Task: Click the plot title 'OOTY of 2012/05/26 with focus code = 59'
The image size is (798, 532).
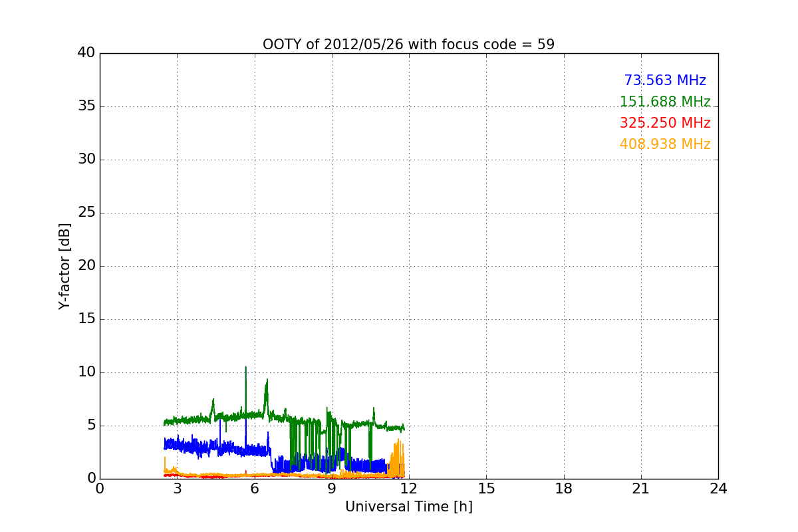Action: coord(408,45)
